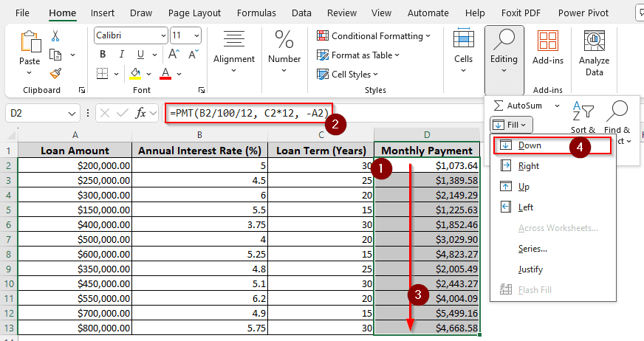Increase font size with larger A
This screenshot has height=341, width=644.
tap(174, 54)
